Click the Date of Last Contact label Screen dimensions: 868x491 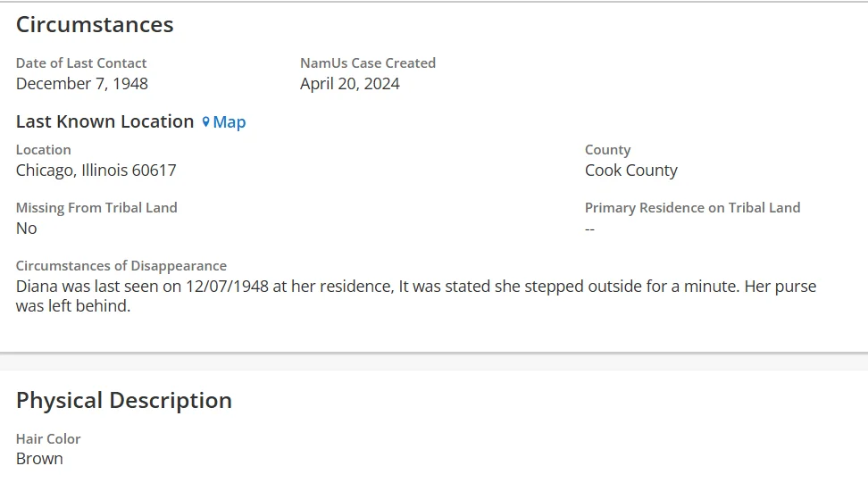[x=81, y=63]
